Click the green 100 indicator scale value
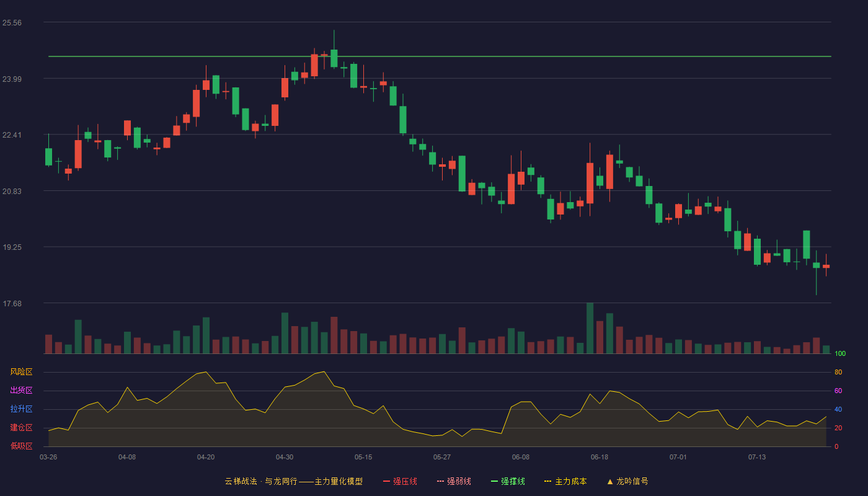The height and width of the screenshot is (496, 868). [x=840, y=354]
